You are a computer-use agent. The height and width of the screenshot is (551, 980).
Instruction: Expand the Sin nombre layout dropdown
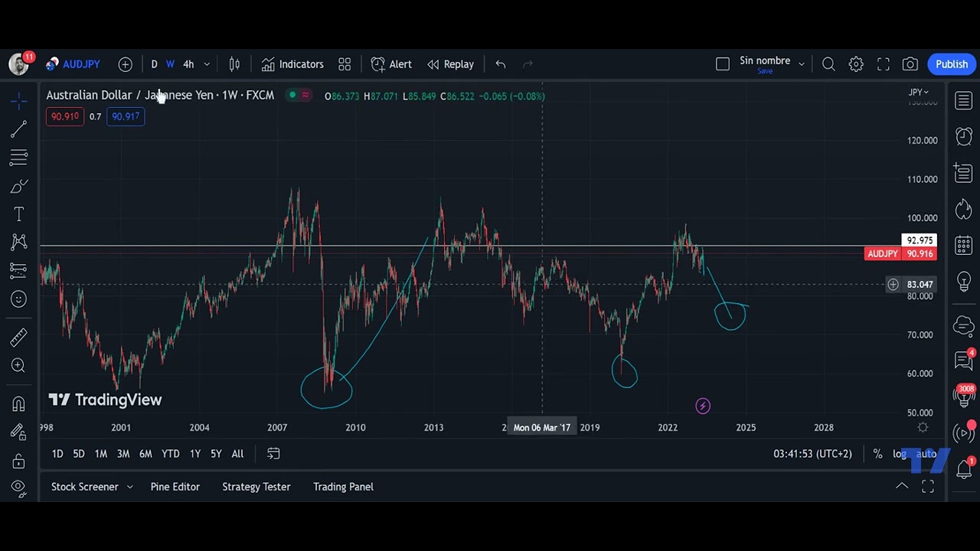[802, 64]
